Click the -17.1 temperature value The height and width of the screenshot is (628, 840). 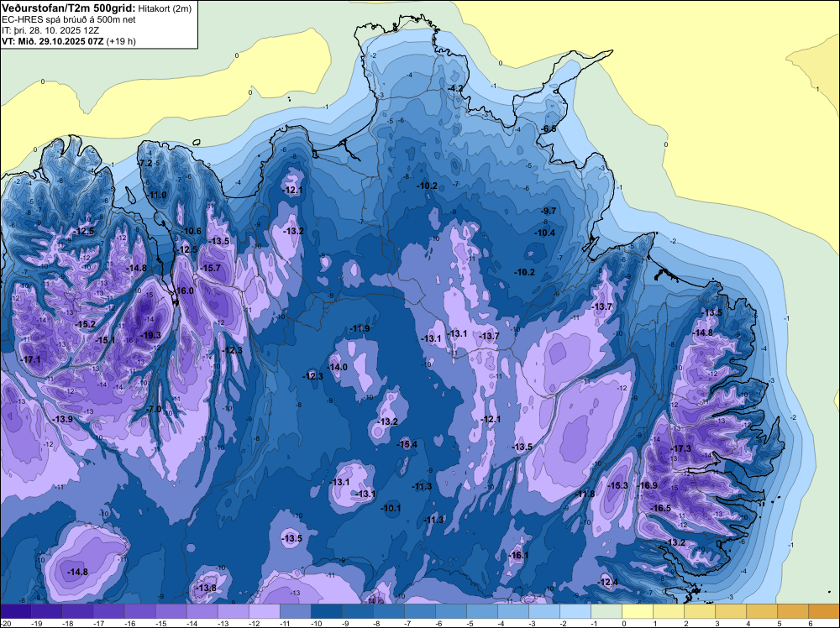tap(30, 360)
